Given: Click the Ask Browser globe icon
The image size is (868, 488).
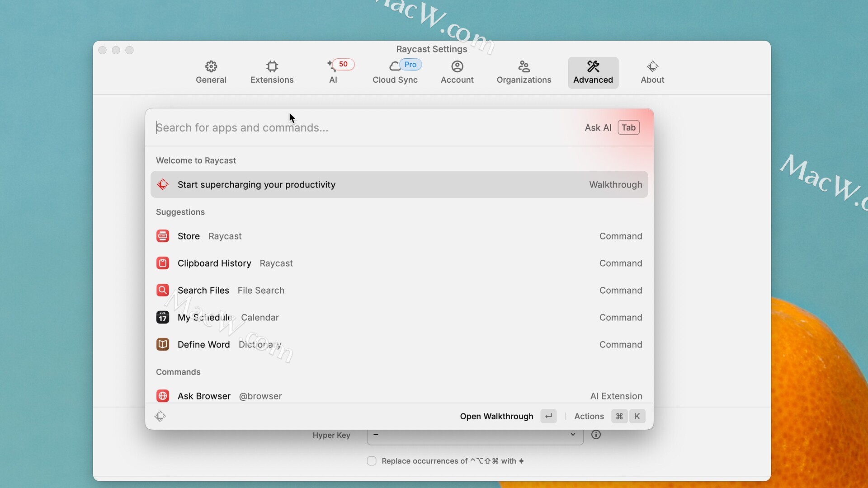Looking at the screenshot, I should pos(163,396).
